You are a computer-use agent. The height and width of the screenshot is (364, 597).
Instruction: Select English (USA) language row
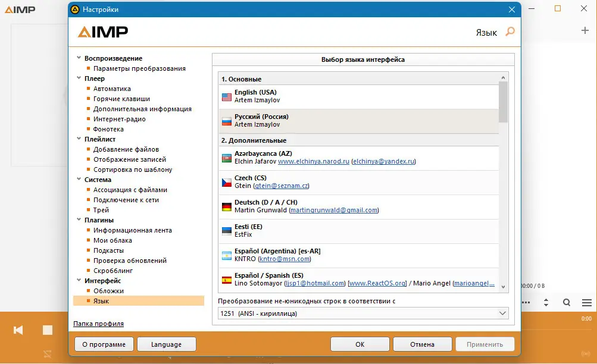359,96
